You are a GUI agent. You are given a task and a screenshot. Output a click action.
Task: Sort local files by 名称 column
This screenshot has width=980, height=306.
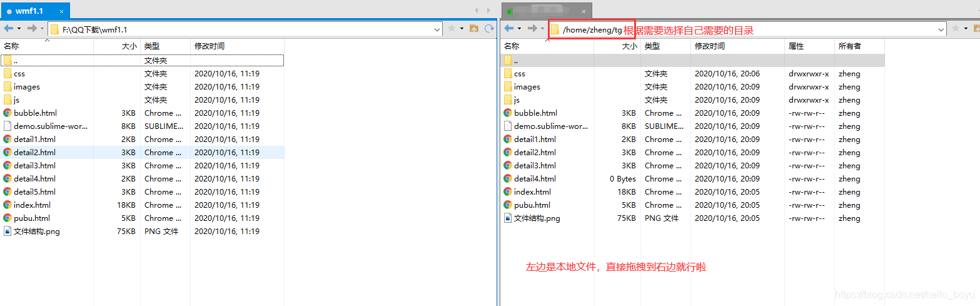(47, 46)
